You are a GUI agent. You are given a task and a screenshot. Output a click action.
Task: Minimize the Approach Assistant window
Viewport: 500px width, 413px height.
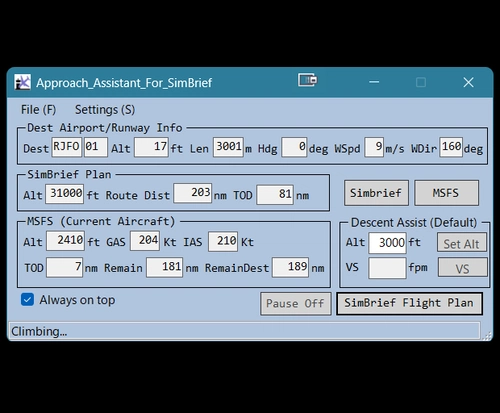coord(374,82)
